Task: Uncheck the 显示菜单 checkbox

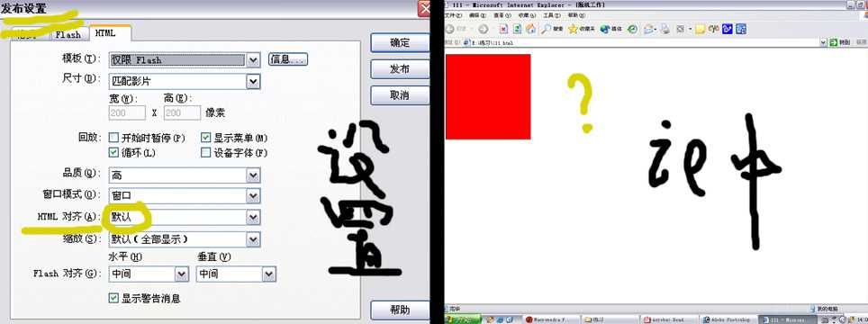Action: pos(206,137)
